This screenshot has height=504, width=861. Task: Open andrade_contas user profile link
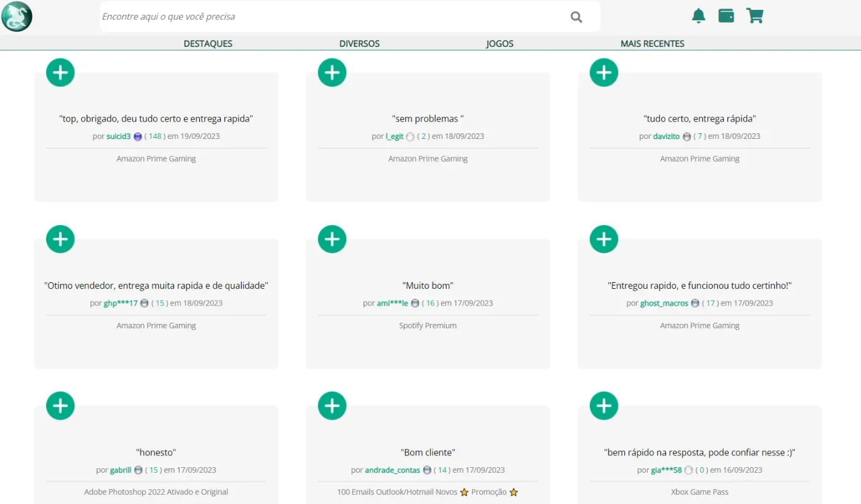[x=393, y=470]
